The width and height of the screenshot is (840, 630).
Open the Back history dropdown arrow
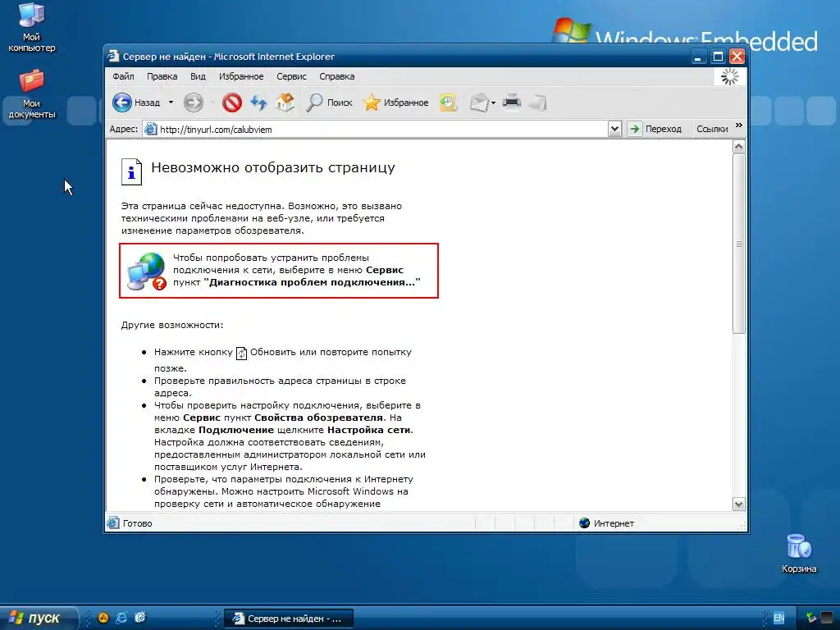pyautogui.click(x=171, y=103)
